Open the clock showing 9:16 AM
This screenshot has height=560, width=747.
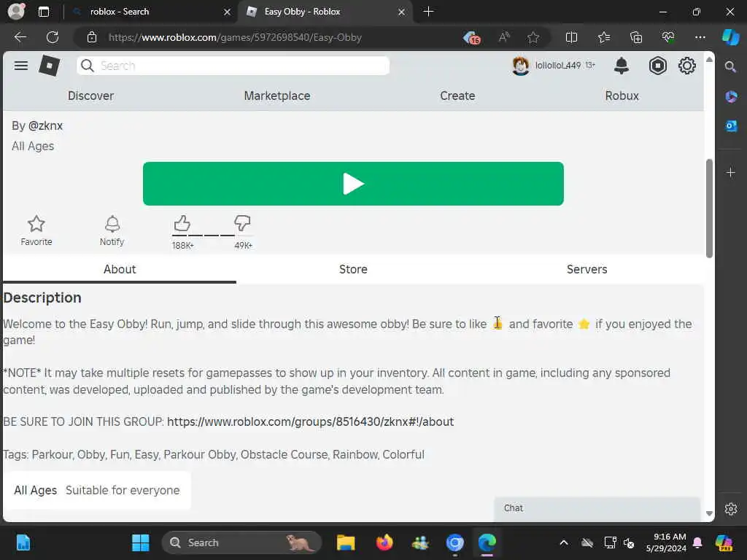tap(665, 542)
